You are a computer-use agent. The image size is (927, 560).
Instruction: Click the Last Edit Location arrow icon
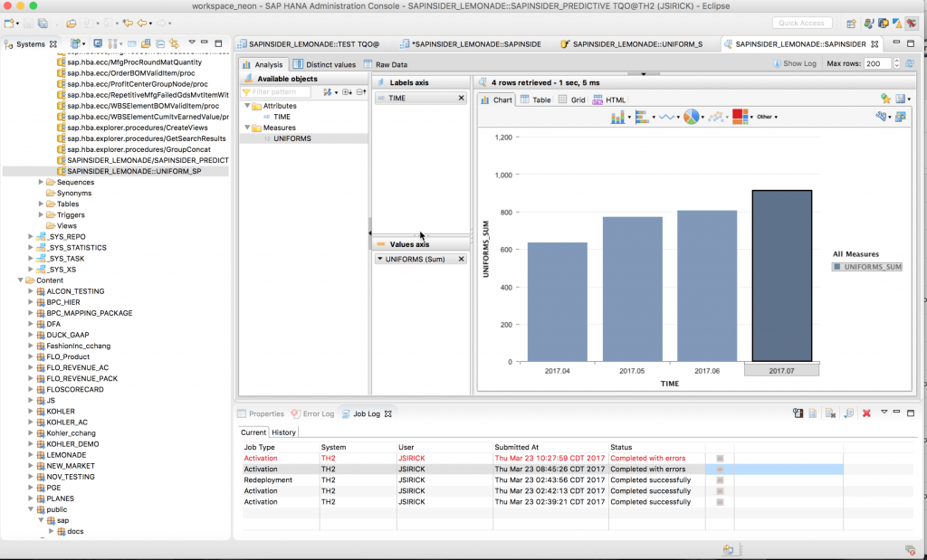(127, 23)
